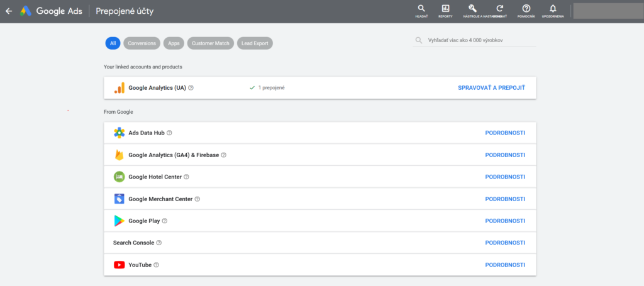Refresh the page with the refresh icon

point(499,8)
